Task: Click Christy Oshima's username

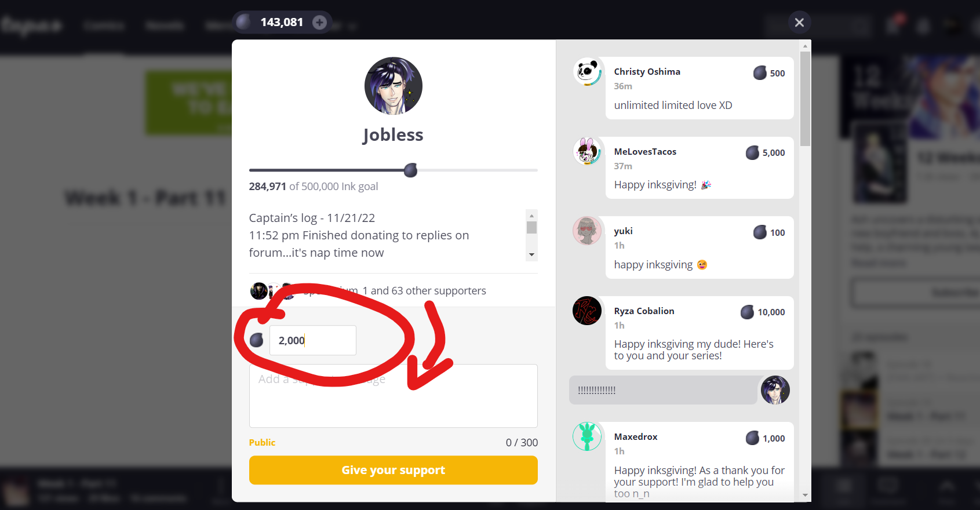Action: 647,72
